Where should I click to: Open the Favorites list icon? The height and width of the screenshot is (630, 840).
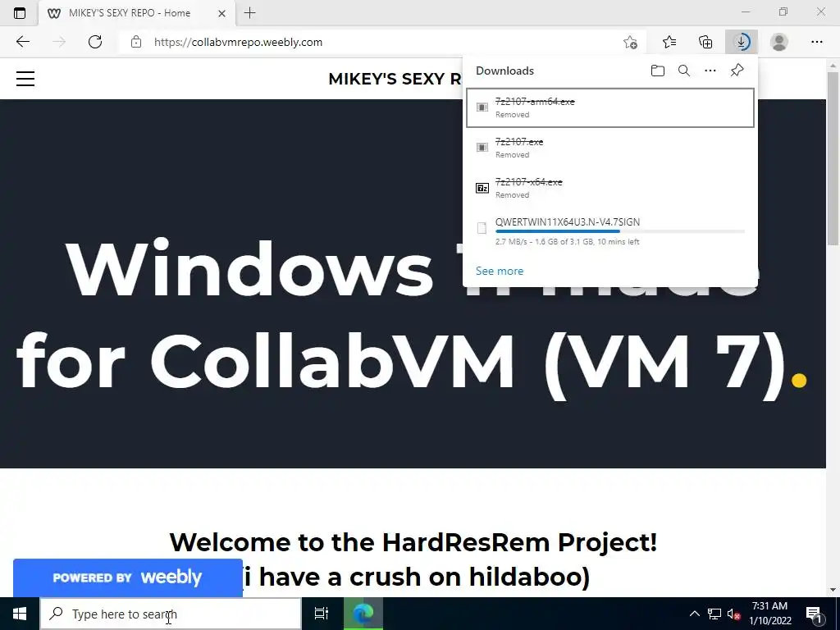[669, 42]
